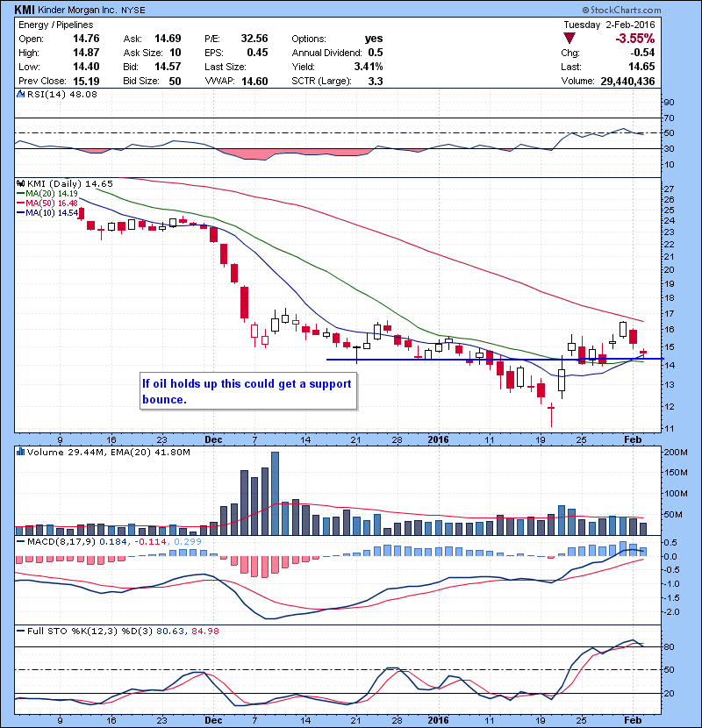Click the 'Energy / Pipelines' sector label
The width and height of the screenshot is (702, 728).
(56, 25)
